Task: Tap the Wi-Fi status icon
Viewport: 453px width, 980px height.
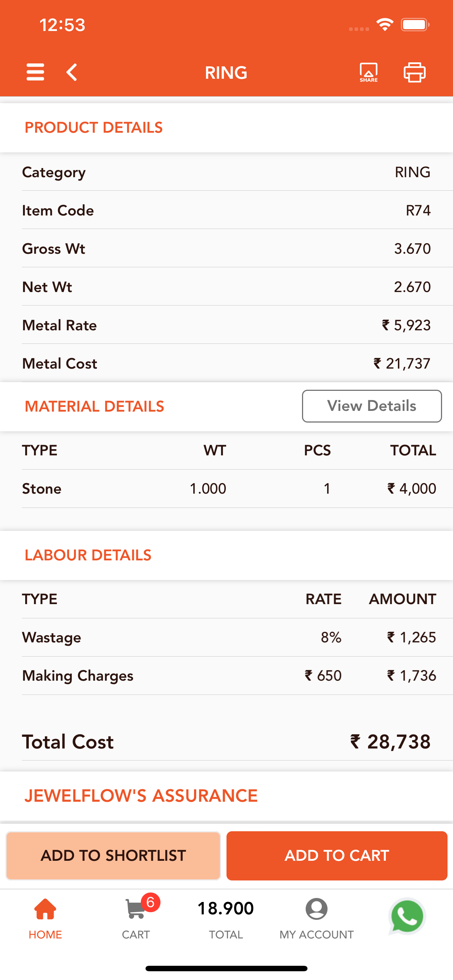Action: [x=385, y=25]
